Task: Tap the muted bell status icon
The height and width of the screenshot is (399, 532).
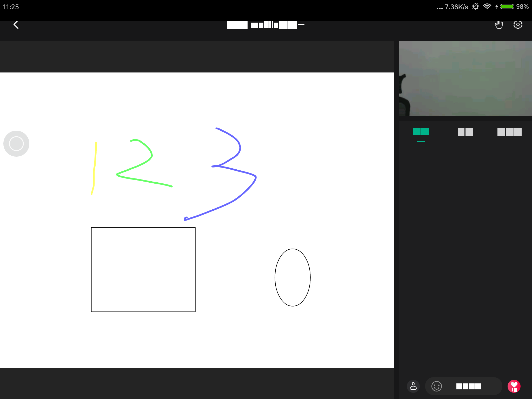Action: (x=475, y=6)
